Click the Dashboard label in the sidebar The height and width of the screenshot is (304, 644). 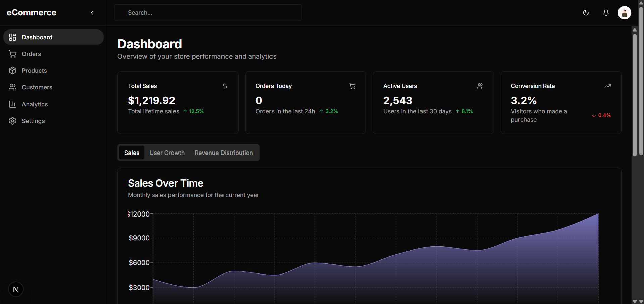[37, 37]
